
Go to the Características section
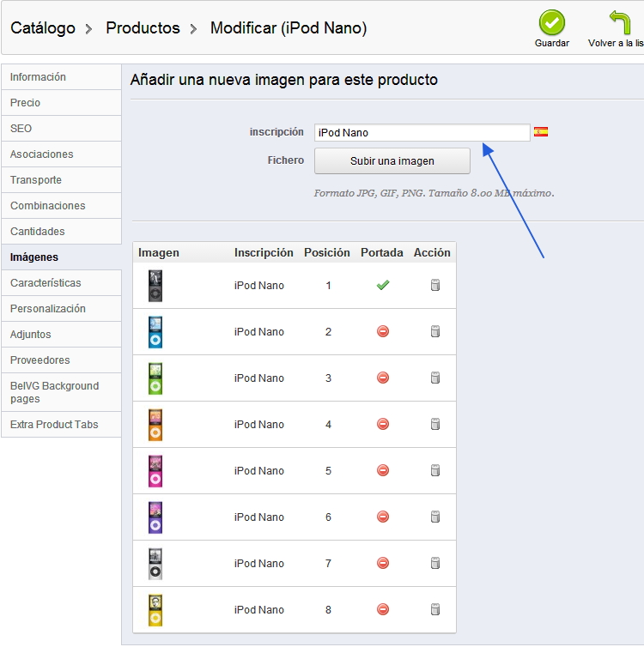(46, 283)
